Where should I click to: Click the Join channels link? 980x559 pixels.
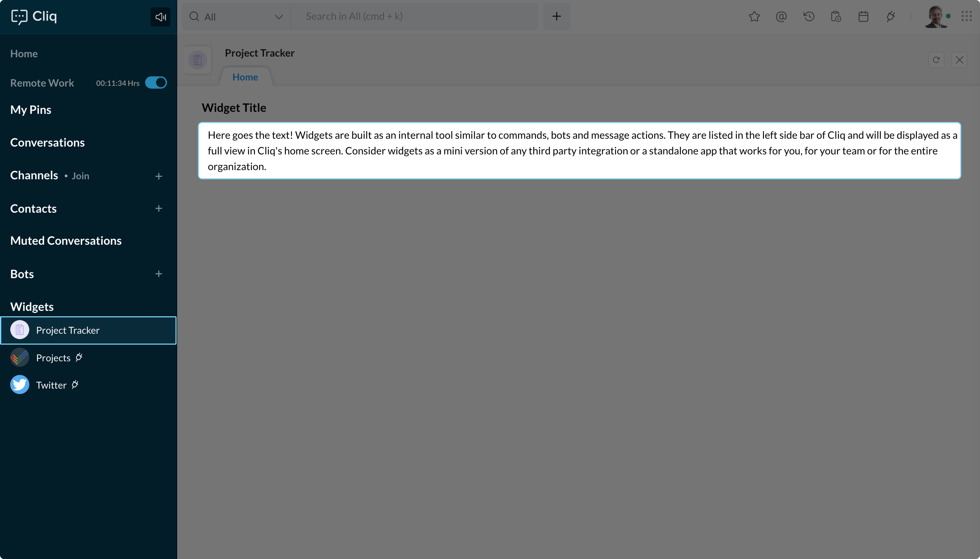point(81,176)
